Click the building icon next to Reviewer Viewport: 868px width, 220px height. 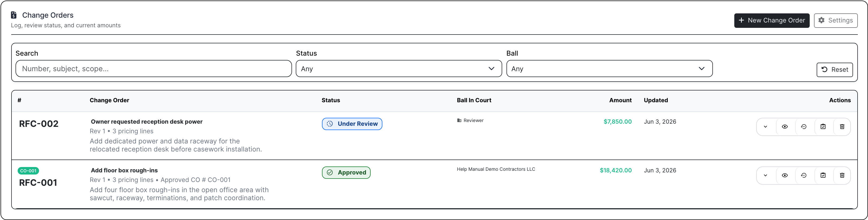459,120
